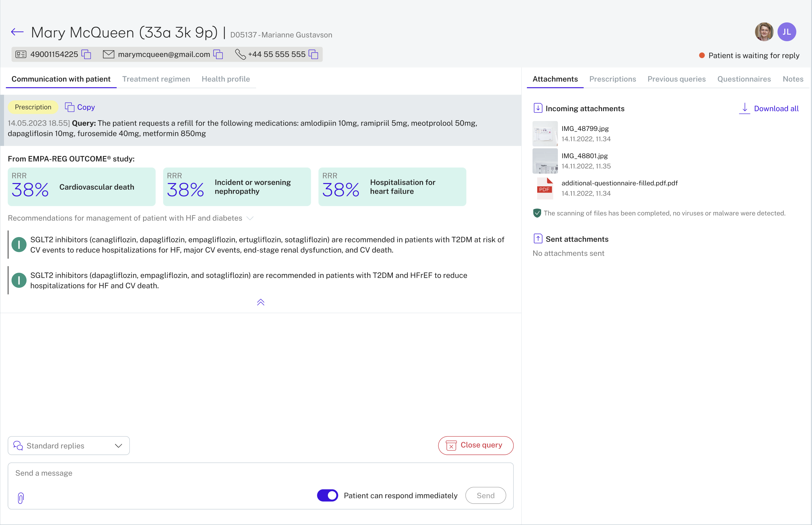This screenshot has width=812, height=525.
Task: Toggle Patient can respond immediately switch
Action: tap(327, 495)
